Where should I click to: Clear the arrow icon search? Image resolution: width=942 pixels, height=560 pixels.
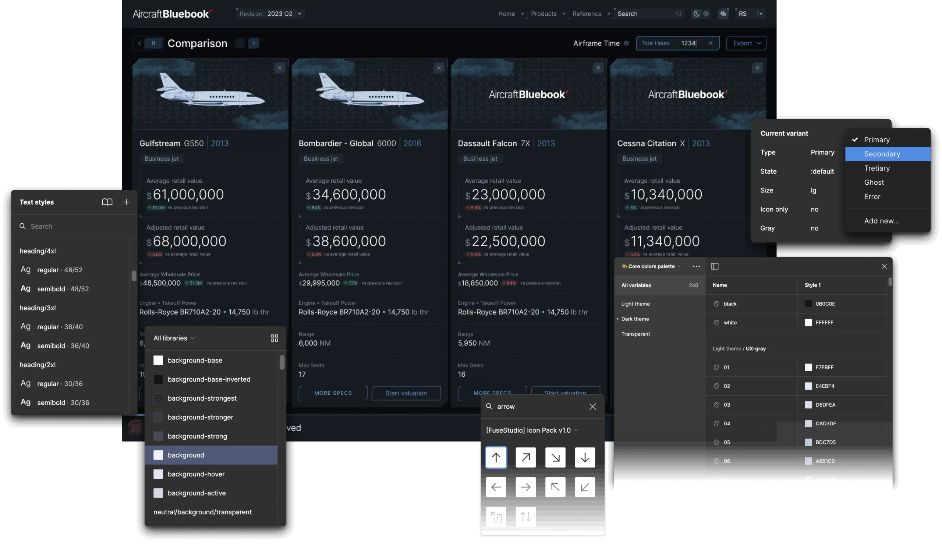click(592, 407)
